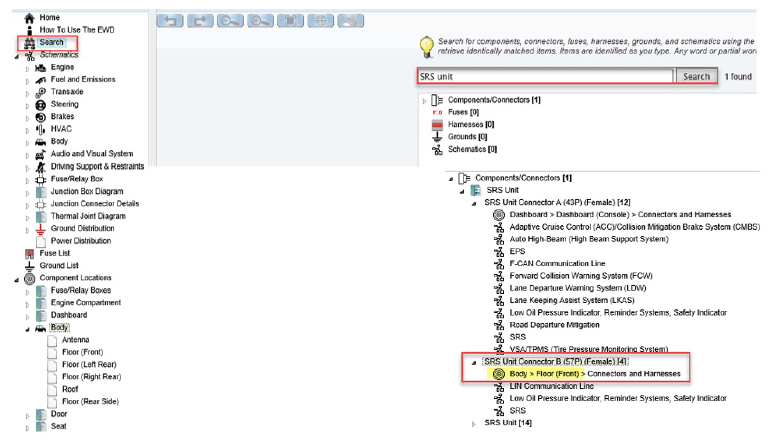
Task: Click the Fuse List icon
Action: [30, 254]
